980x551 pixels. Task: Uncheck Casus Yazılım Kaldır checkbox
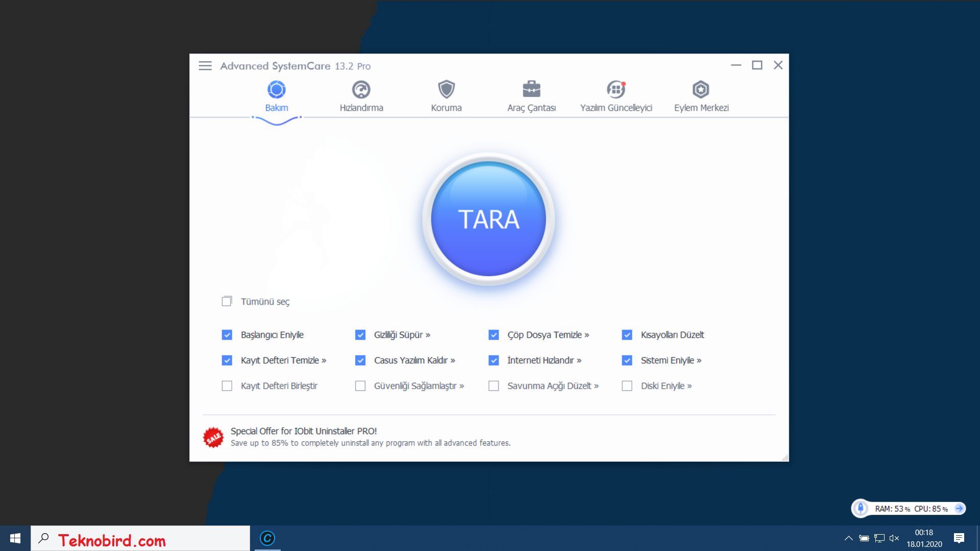pos(360,360)
